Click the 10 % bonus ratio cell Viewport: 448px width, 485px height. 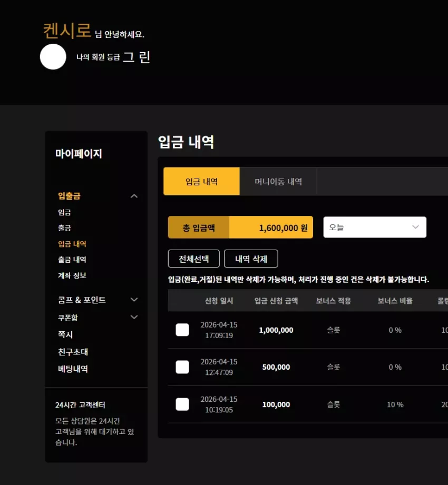pos(395,404)
